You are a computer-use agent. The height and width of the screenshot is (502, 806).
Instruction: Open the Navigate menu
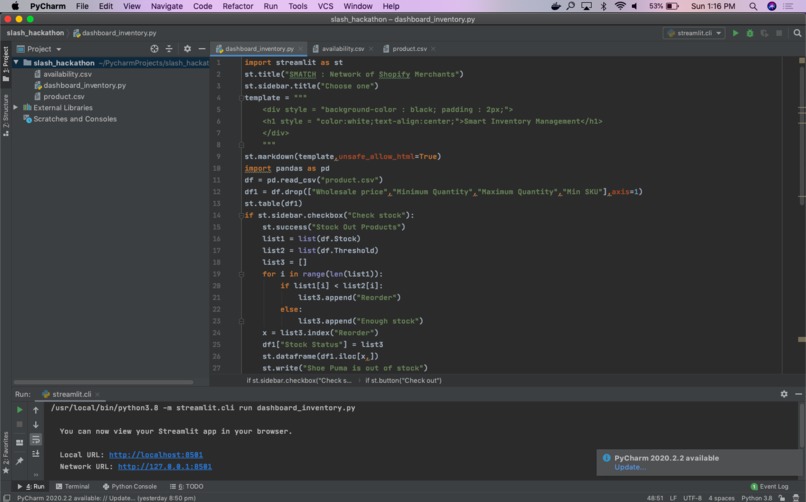pos(167,6)
